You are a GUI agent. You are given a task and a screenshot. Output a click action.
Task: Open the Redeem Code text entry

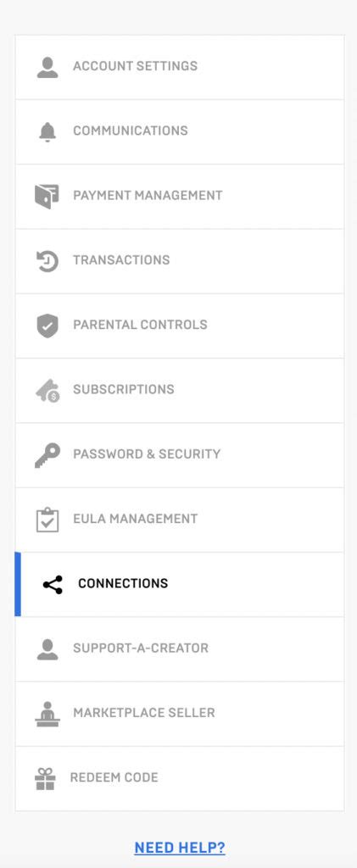pyautogui.click(x=114, y=777)
